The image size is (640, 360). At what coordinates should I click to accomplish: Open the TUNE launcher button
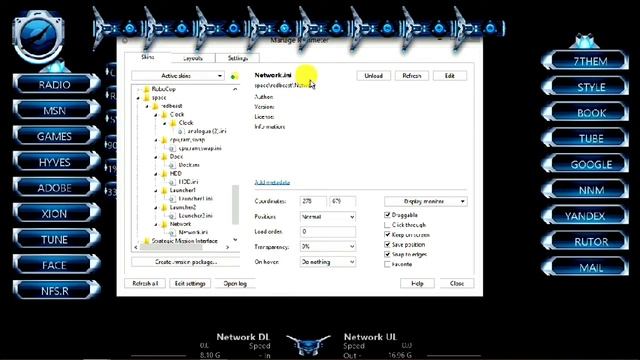[55, 239]
